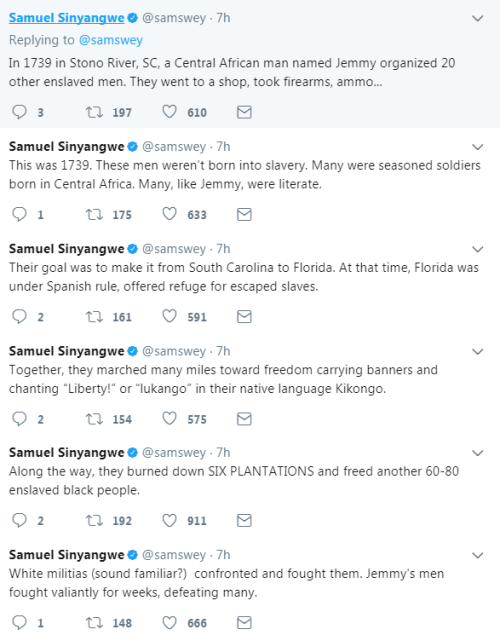Open more options on the White militias tweet
The width and height of the screenshot is (500, 641).
pyautogui.click(x=478, y=556)
